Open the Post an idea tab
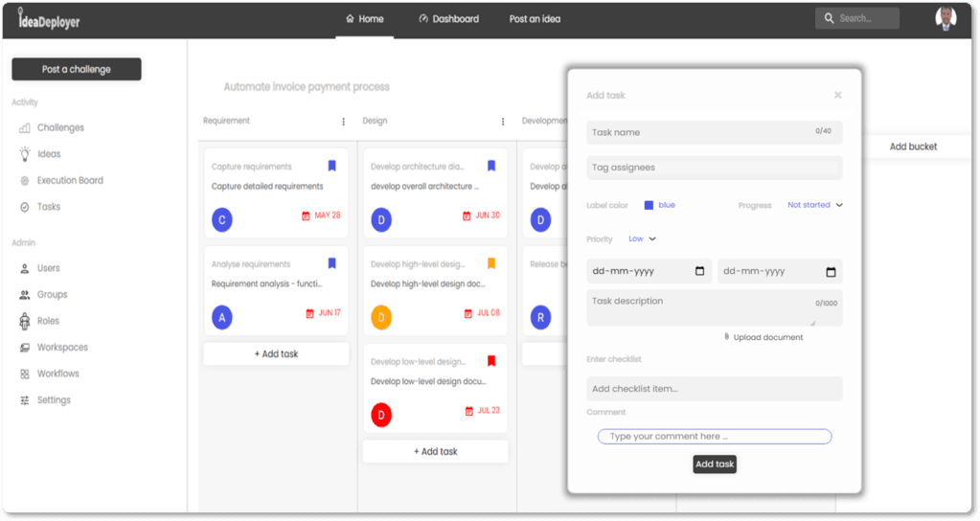 [535, 19]
